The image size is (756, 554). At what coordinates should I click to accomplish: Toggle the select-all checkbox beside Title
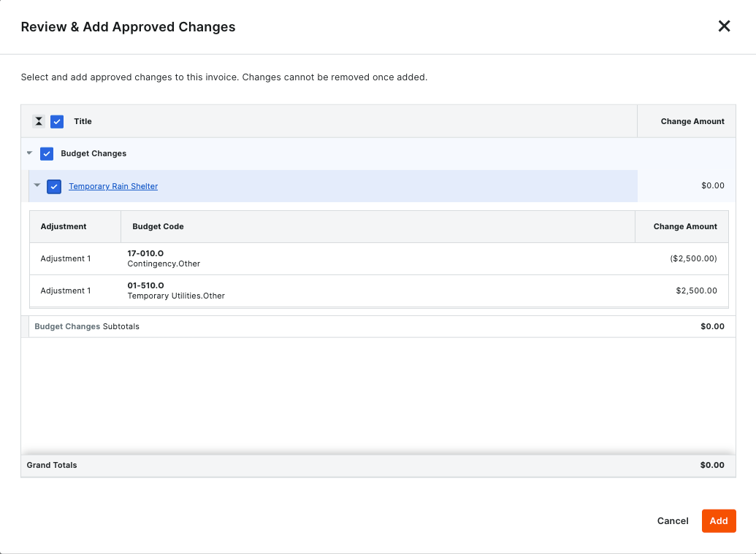coord(57,121)
